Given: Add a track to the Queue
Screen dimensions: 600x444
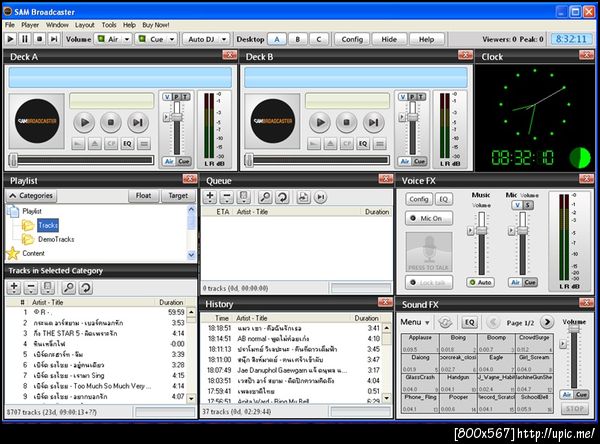Looking at the screenshot, I should point(210,197).
